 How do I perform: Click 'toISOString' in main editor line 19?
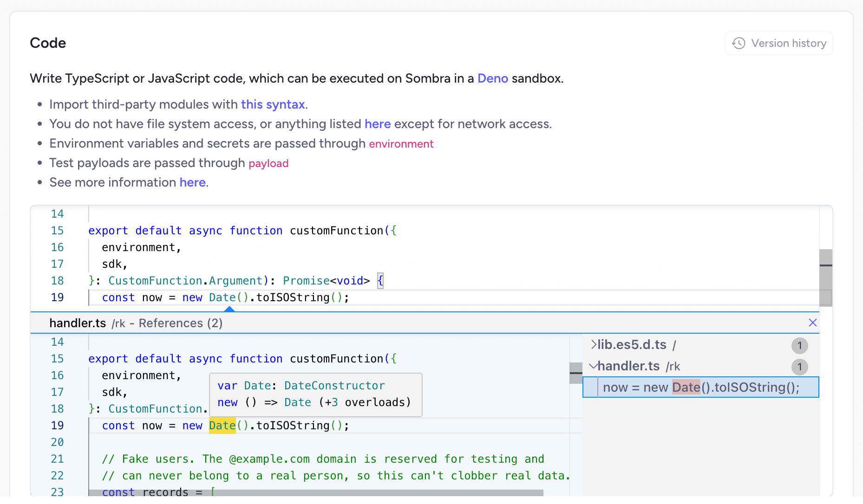[293, 297]
